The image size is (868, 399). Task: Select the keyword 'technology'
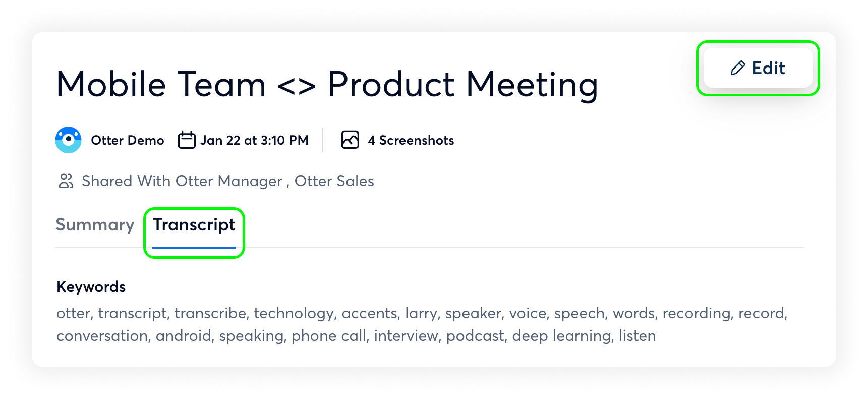pos(293,313)
